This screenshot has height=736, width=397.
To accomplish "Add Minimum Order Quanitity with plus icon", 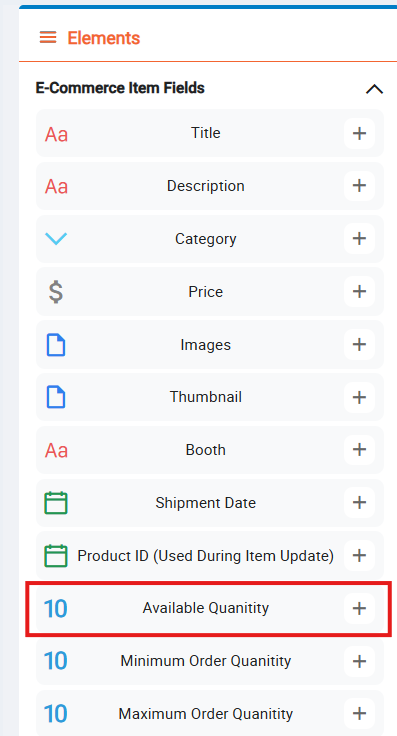I will (x=359, y=661).
